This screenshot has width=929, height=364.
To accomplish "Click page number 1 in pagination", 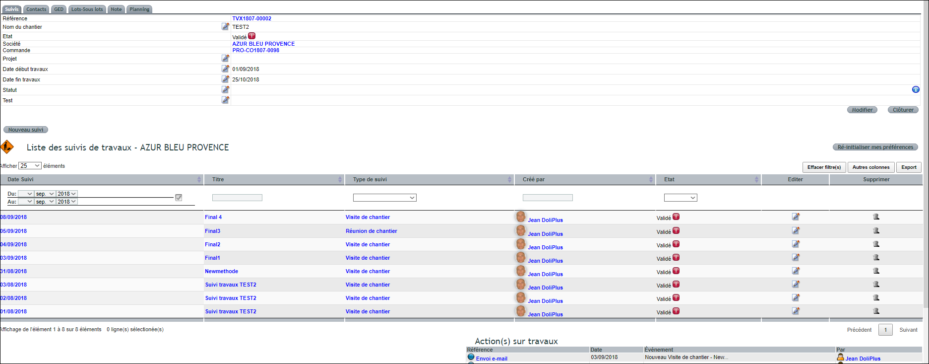I will coord(885,330).
